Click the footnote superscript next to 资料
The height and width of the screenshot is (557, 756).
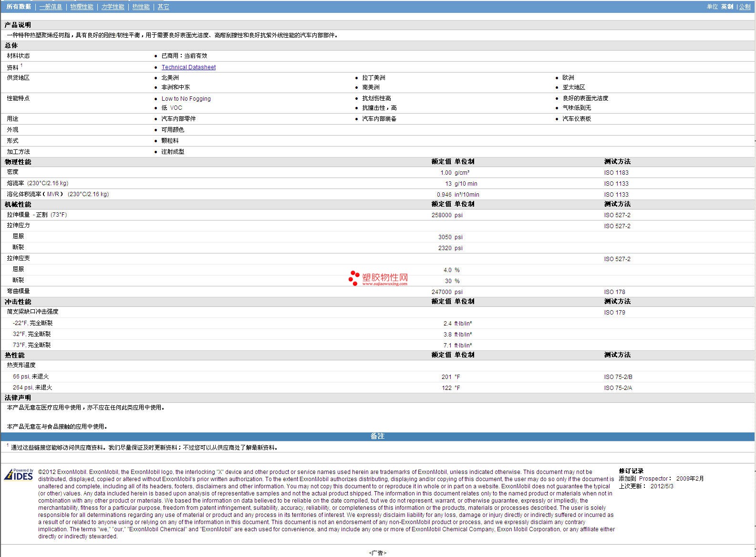pos(21,65)
